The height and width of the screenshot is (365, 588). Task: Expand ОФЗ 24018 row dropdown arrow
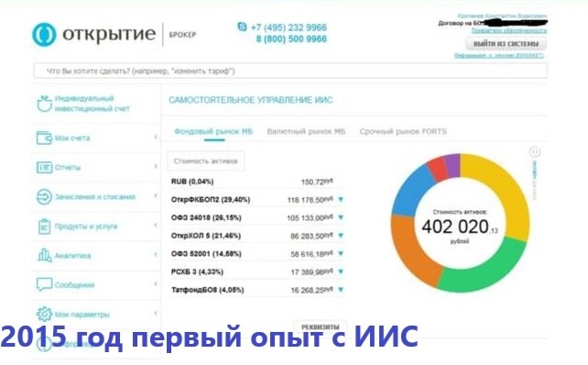click(x=341, y=217)
